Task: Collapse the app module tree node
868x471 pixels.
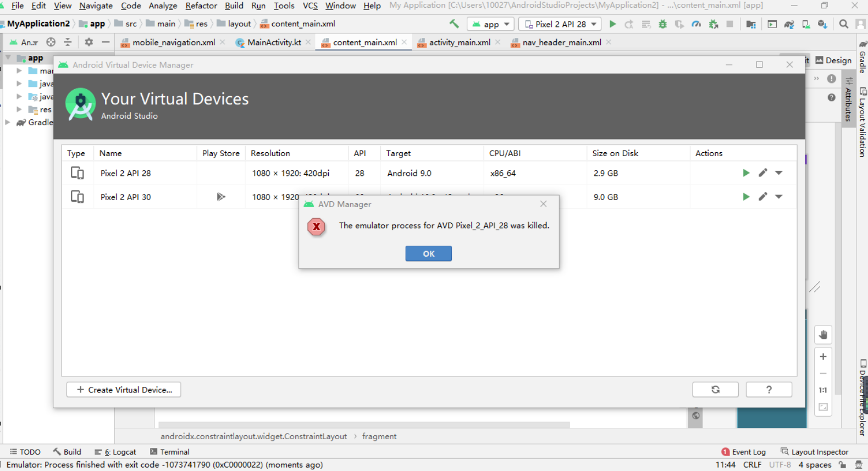Action: 8,58
